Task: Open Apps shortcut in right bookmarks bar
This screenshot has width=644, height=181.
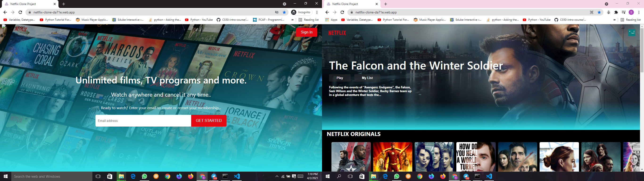Action: click(331, 20)
